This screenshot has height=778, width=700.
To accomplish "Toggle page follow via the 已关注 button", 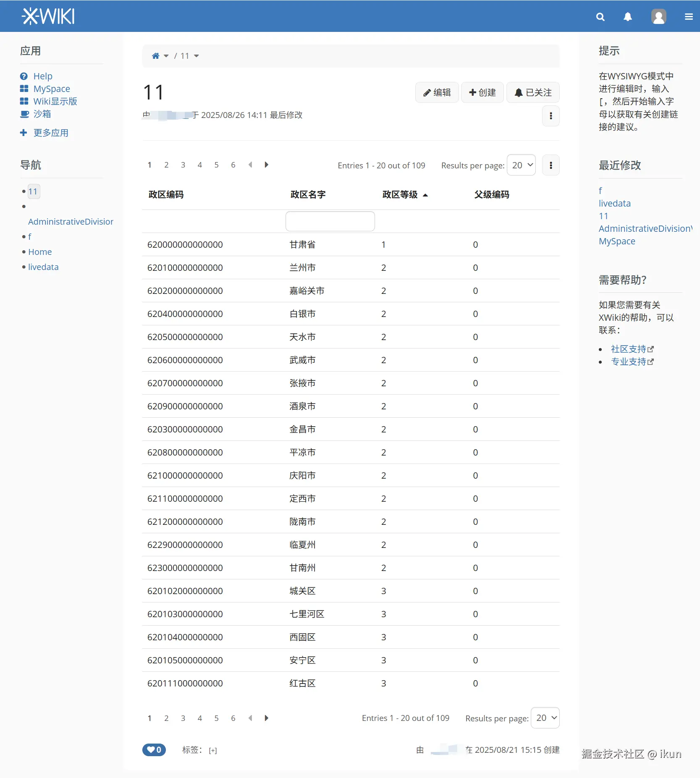I will pyautogui.click(x=533, y=92).
